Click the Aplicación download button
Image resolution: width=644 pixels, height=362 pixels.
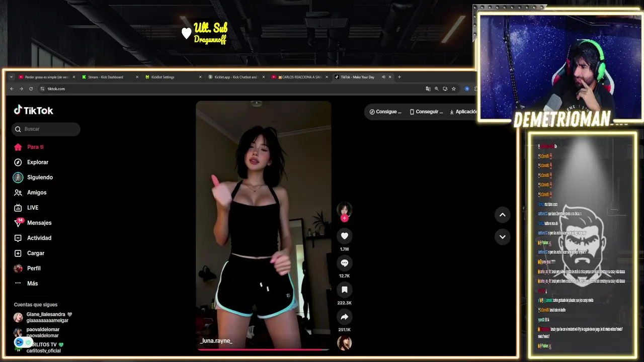click(462, 112)
